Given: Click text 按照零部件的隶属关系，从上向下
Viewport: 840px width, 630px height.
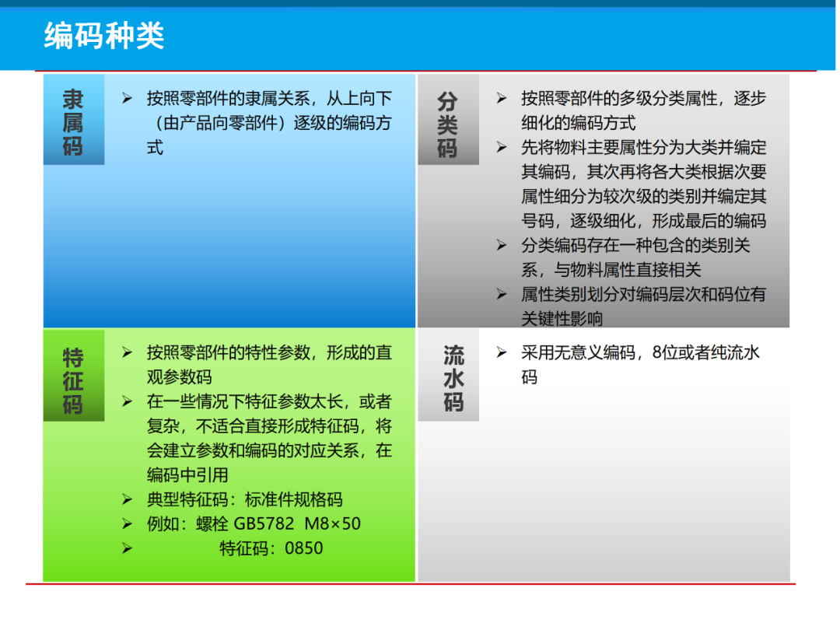Looking at the screenshot, I should [x=269, y=99].
